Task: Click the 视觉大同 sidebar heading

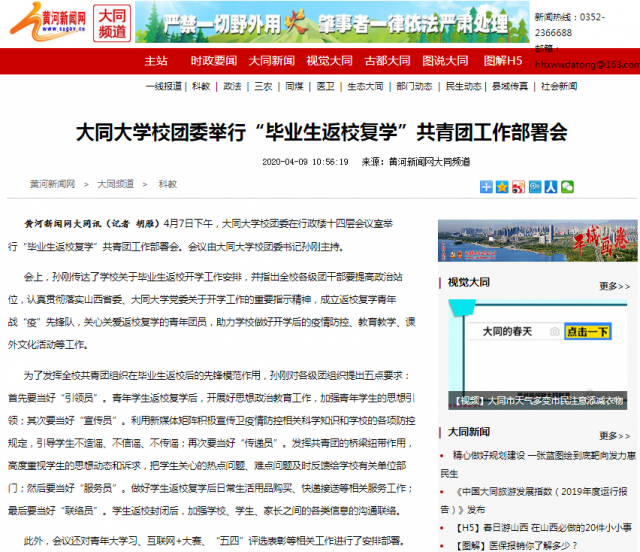Action: click(469, 282)
